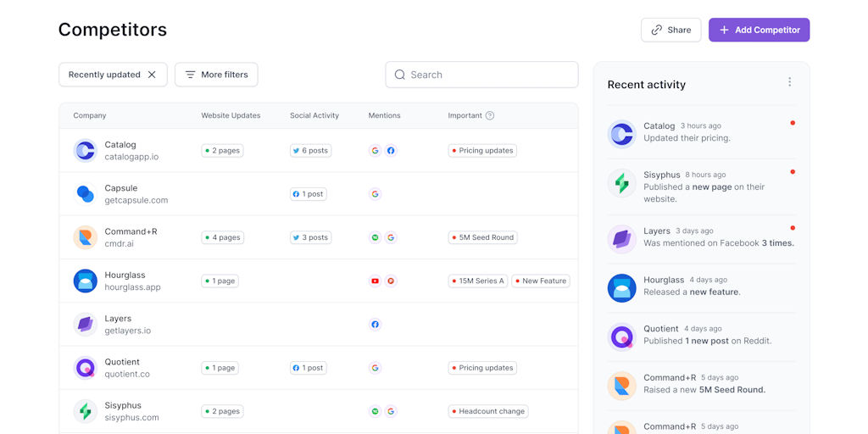Click the Sisyphus logo in Recent activity
The width and height of the screenshot is (868, 434).
pyautogui.click(x=621, y=183)
